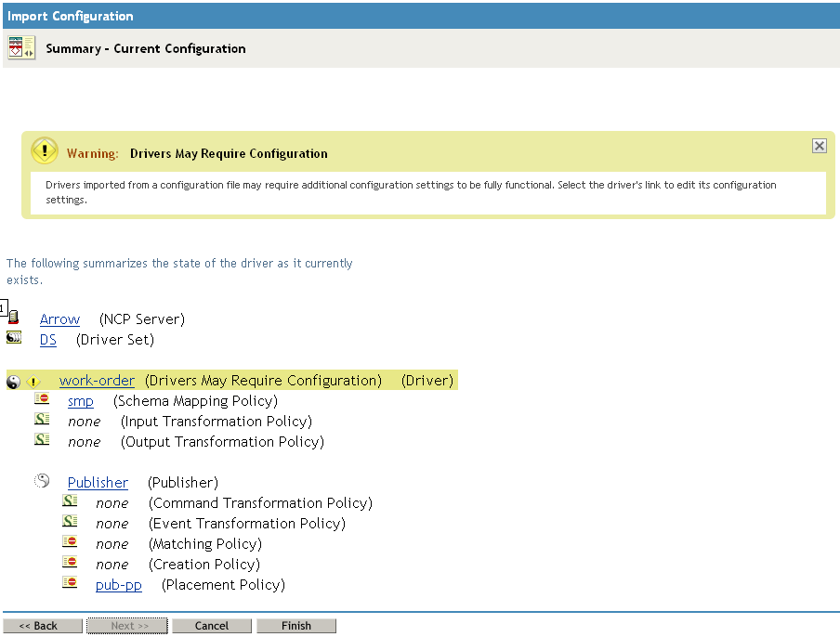This screenshot has height=637, width=840.
Task: Click the Placement Policy icon beside pub-pp
Action: 70,583
